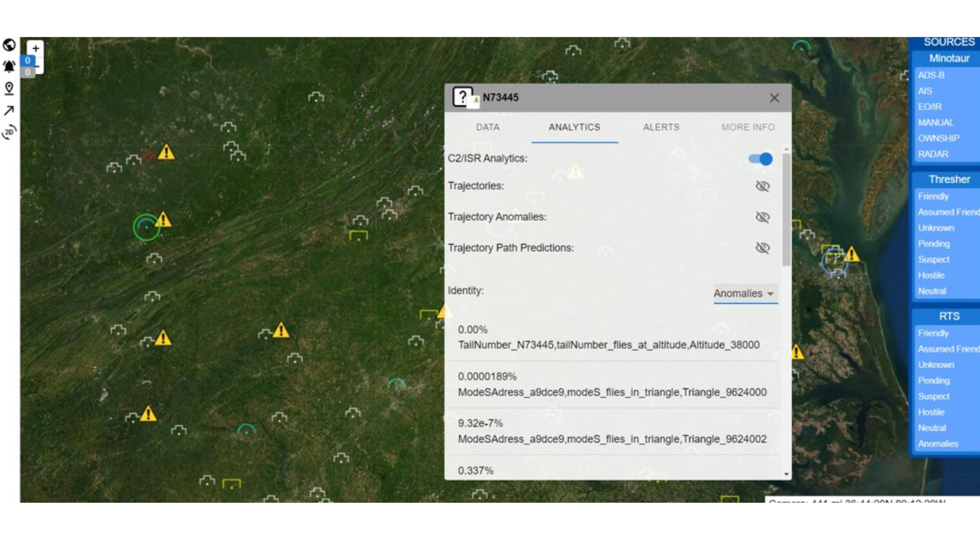
Task: Click the panel's vertical scrollbar
Action: [786, 210]
